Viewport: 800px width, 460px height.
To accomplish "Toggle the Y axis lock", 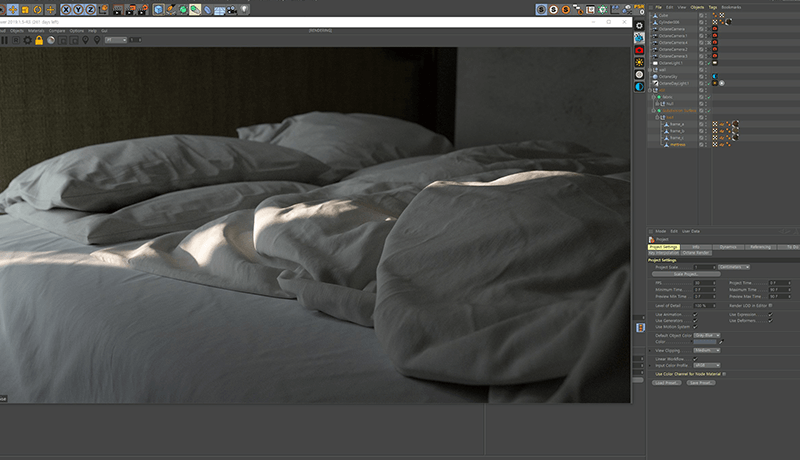I will 78,9.
